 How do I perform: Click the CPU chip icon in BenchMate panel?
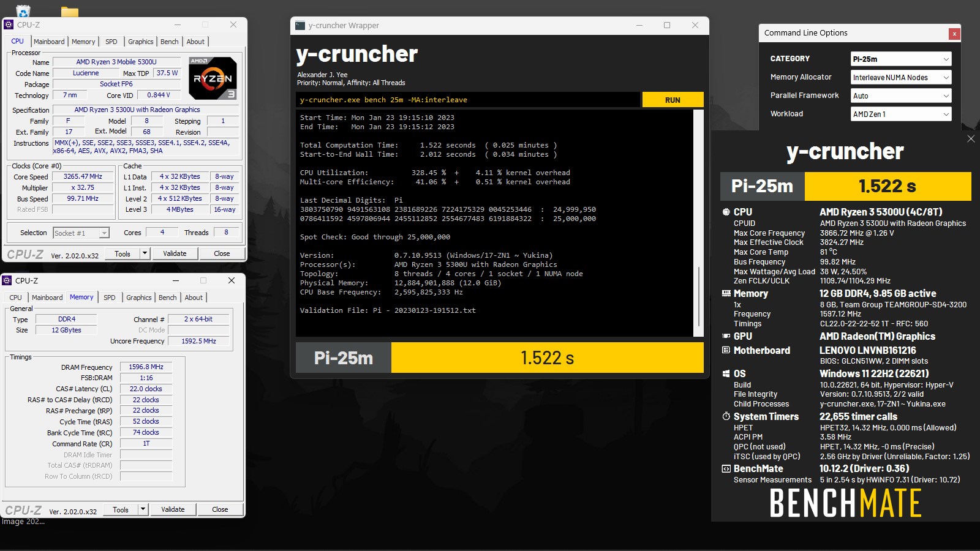point(726,212)
